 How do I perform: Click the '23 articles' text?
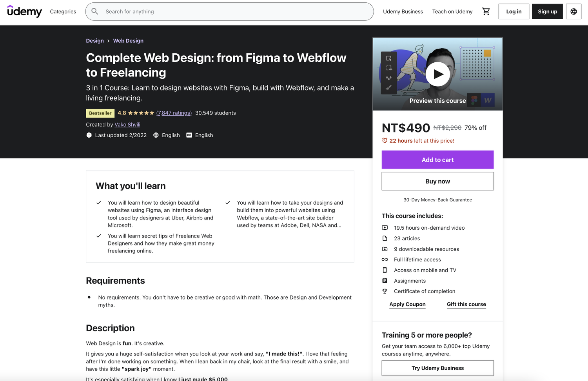tap(407, 238)
